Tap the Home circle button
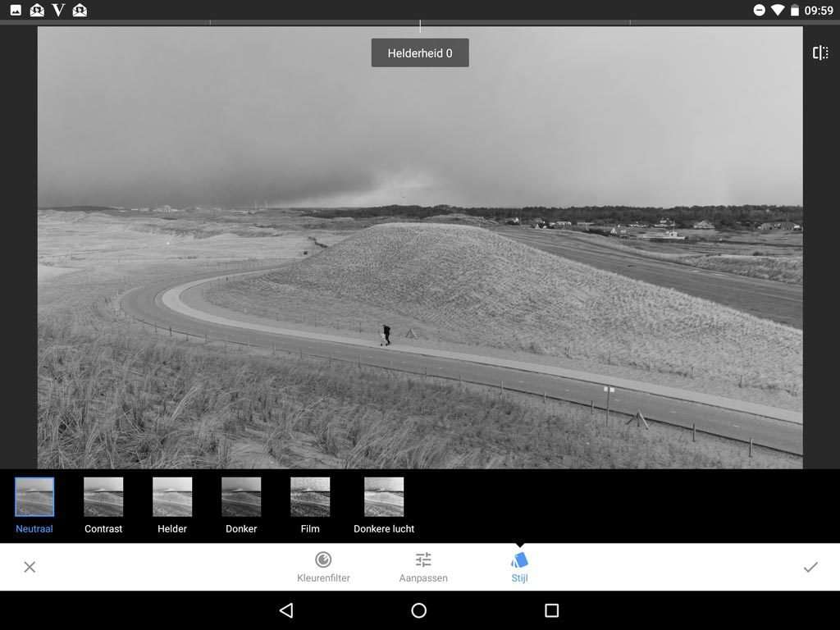The height and width of the screenshot is (630, 840). pos(419,610)
